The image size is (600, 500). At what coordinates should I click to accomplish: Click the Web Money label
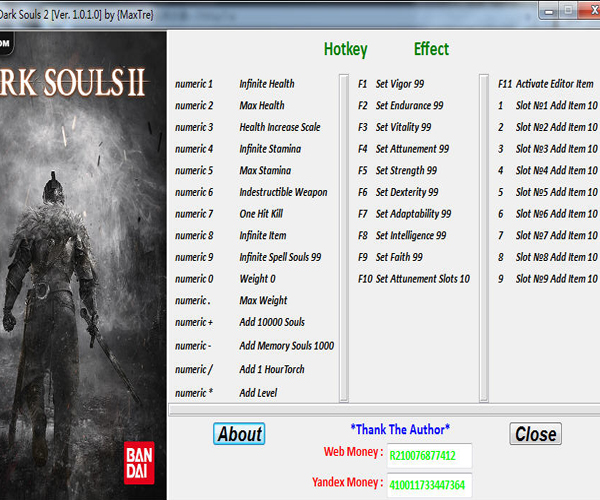pos(353,452)
